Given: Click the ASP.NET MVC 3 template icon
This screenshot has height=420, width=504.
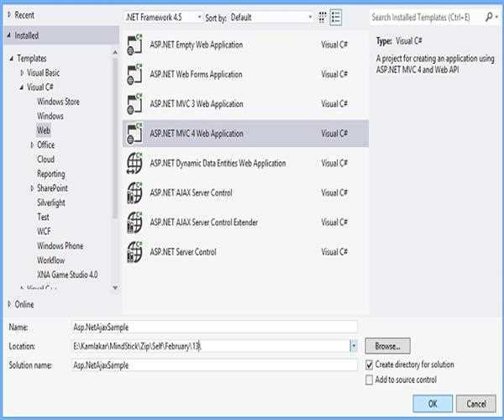Looking at the screenshot, I should (134, 104).
